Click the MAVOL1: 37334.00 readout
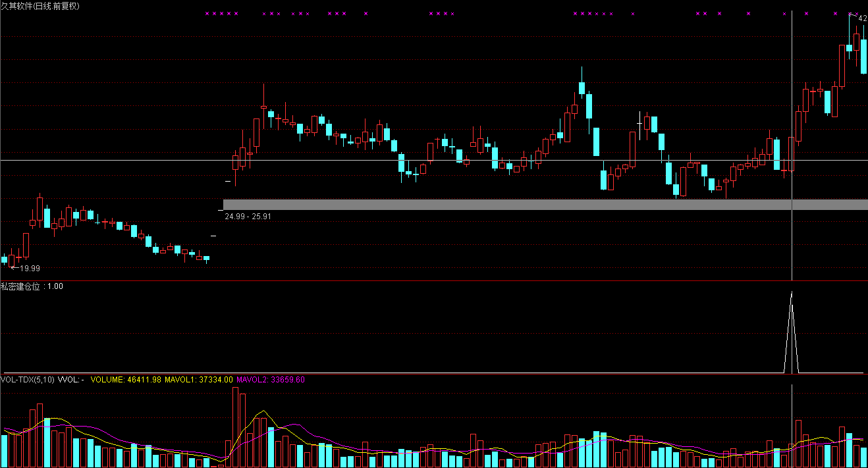868x468 pixels. click(x=199, y=380)
